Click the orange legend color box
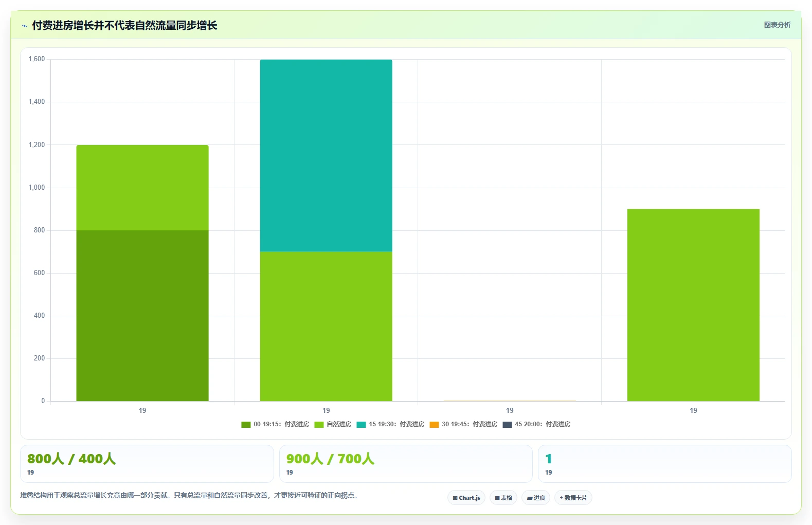This screenshot has width=812, height=525. [x=434, y=425]
